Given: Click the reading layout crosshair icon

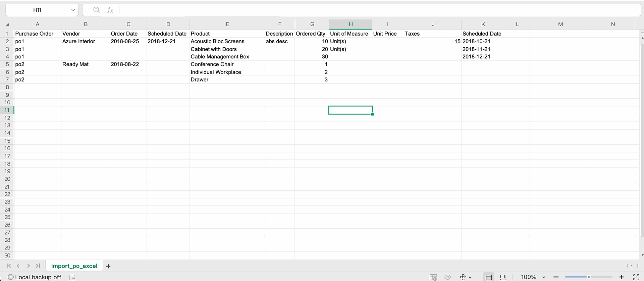Looking at the screenshot, I should [463, 277].
